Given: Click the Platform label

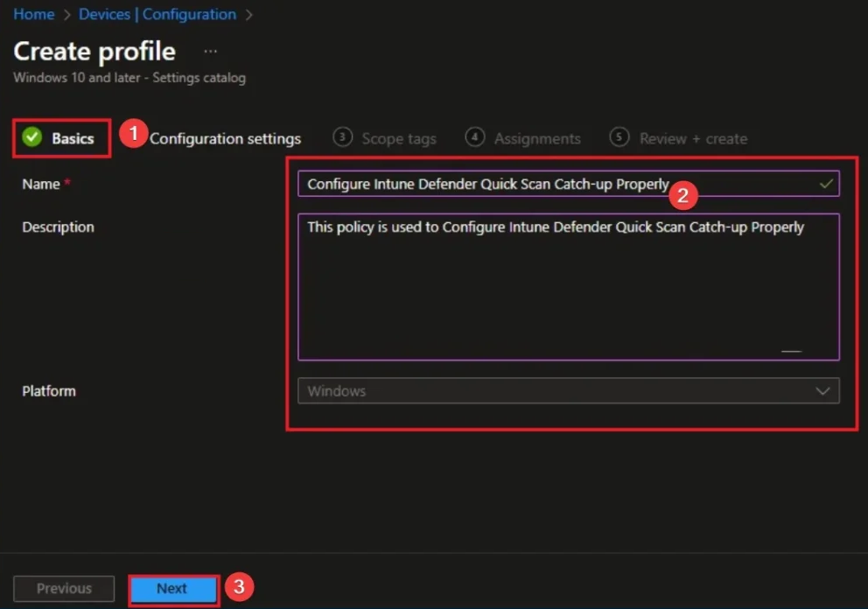Looking at the screenshot, I should tap(49, 391).
